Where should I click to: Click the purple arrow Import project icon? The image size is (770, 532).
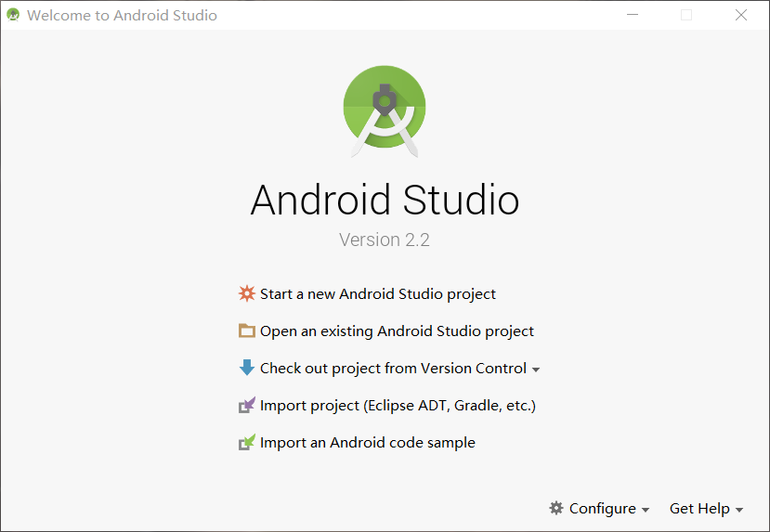coord(246,405)
